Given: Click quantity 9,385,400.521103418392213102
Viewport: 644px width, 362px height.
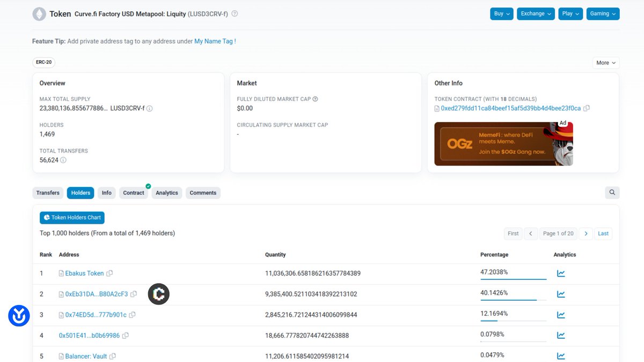Looking at the screenshot, I should click(311, 294).
